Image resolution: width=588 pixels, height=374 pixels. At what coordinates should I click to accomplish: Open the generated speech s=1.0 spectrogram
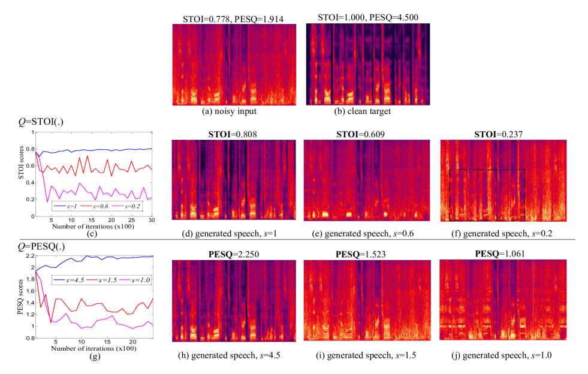(503, 300)
